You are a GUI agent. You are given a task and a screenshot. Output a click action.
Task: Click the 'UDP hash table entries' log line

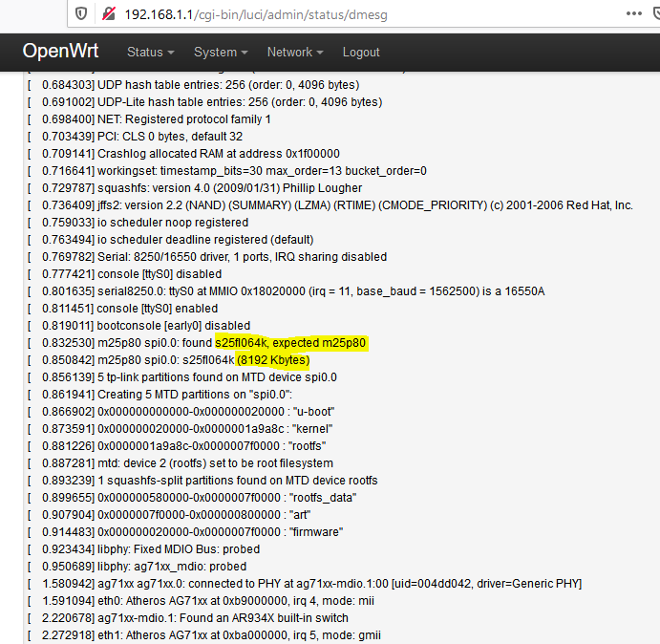(194, 85)
